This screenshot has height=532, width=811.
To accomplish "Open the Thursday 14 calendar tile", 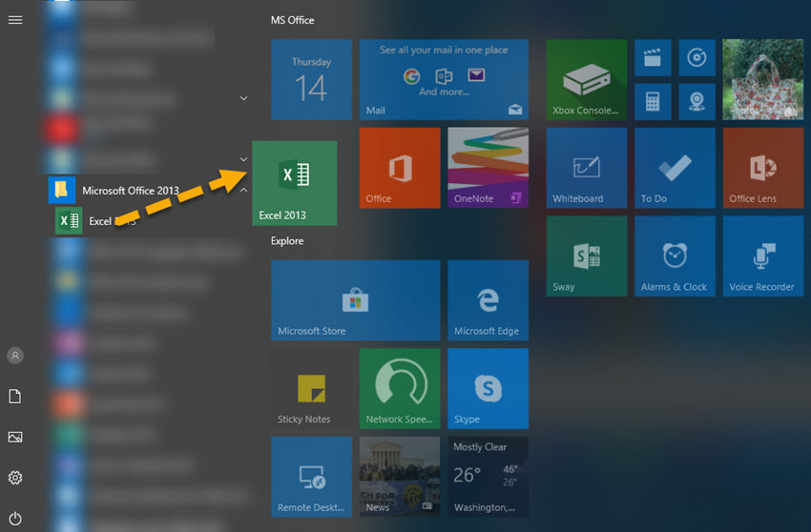I will pyautogui.click(x=311, y=80).
